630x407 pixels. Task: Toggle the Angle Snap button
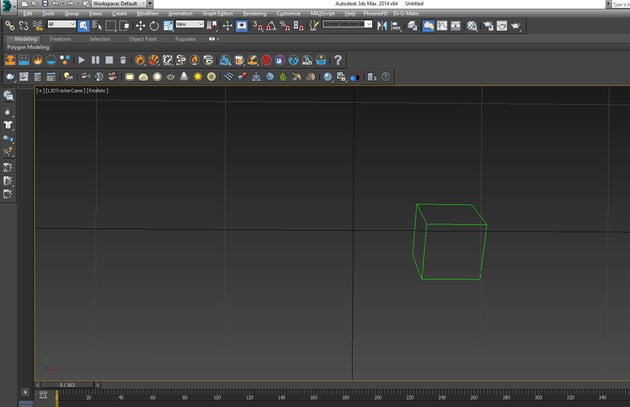point(272,25)
